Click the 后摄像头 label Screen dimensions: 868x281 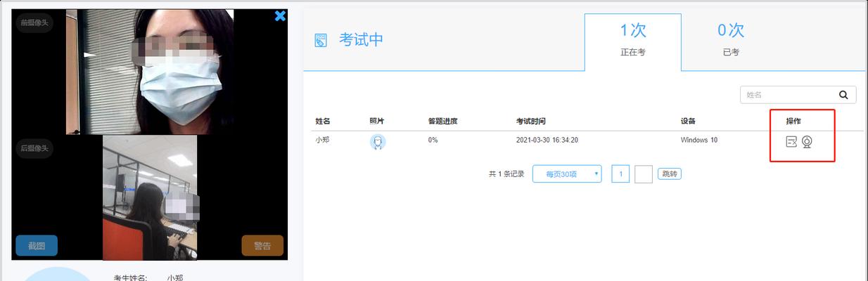[x=34, y=148]
